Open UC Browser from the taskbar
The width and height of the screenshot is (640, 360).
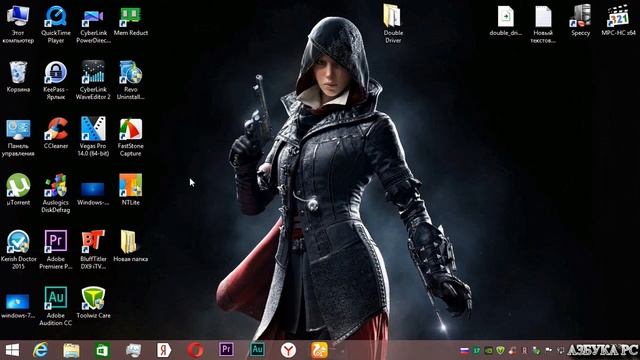pos(319,350)
